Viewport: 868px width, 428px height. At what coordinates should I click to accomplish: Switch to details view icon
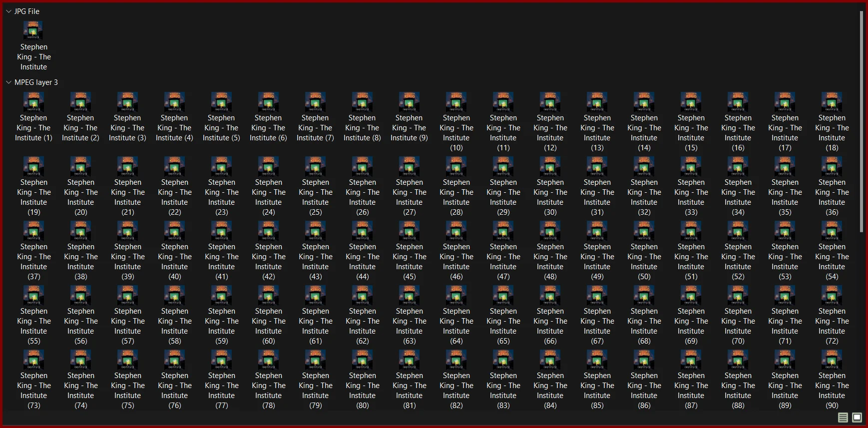[843, 418]
